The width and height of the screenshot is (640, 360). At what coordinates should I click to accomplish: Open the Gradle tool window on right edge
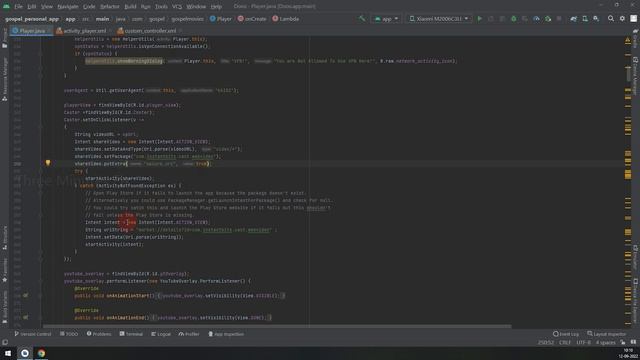coord(636,38)
